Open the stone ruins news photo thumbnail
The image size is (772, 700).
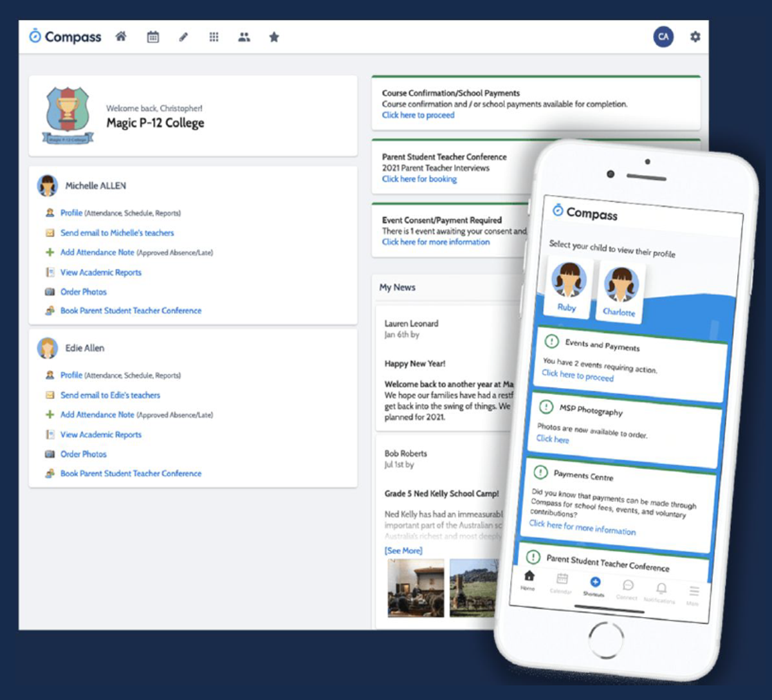pos(473,588)
